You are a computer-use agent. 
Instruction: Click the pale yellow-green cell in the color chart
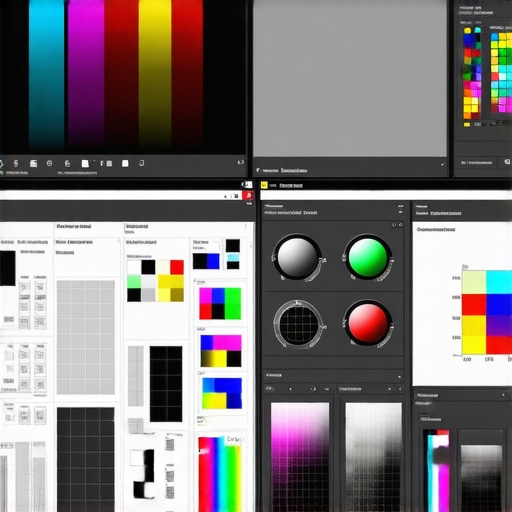474,282
